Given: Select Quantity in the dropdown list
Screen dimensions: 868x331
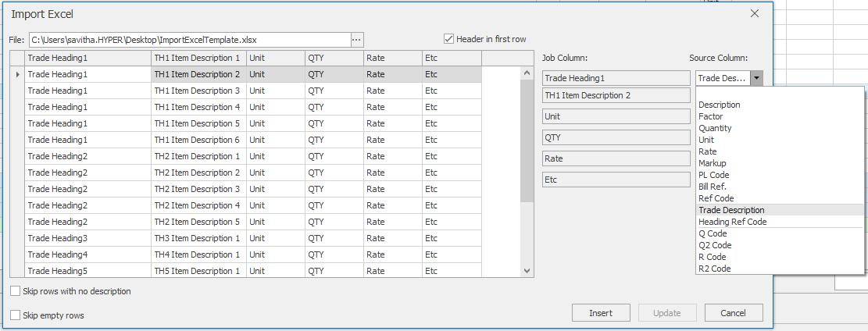Looking at the screenshot, I should tap(715, 128).
